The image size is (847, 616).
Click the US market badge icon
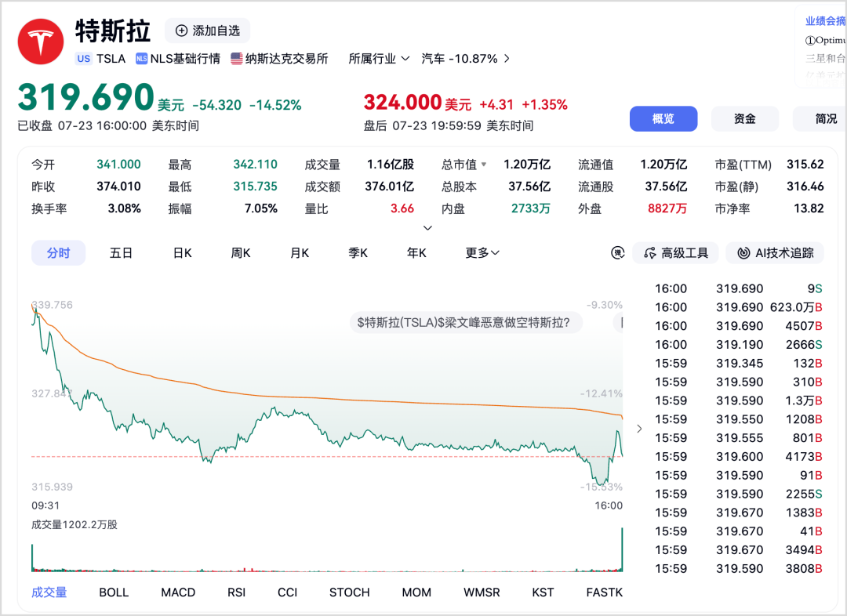(84, 58)
